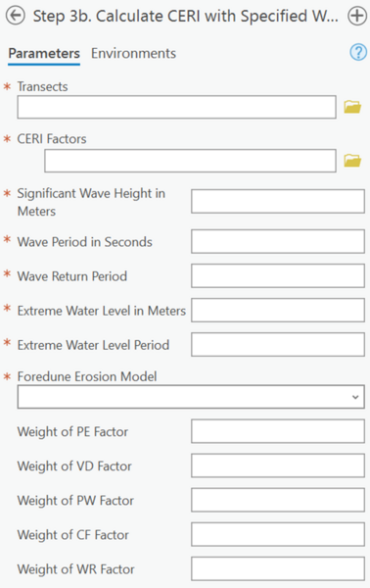Expand the Foredune Erosion Model dropdown
The width and height of the screenshot is (370, 588).
(191, 397)
